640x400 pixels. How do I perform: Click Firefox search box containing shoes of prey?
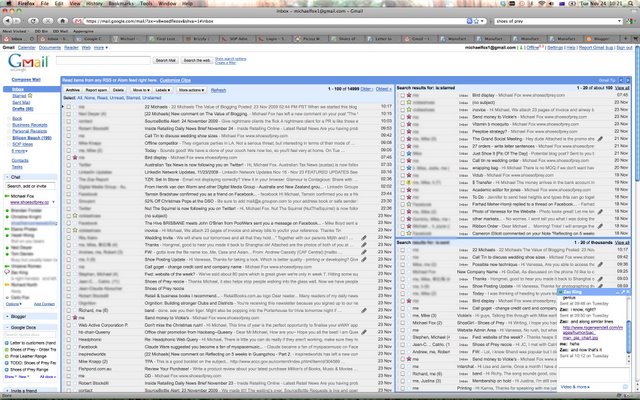click(x=558, y=21)
